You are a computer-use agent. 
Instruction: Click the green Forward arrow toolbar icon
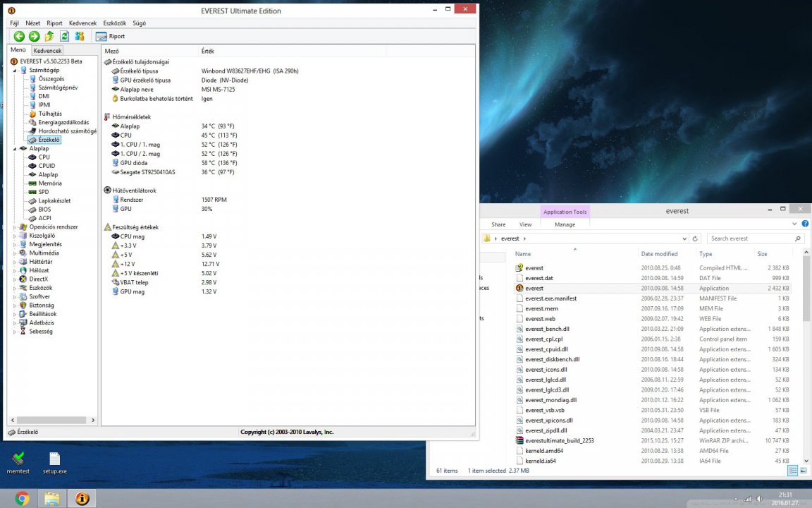pos(34,36)
